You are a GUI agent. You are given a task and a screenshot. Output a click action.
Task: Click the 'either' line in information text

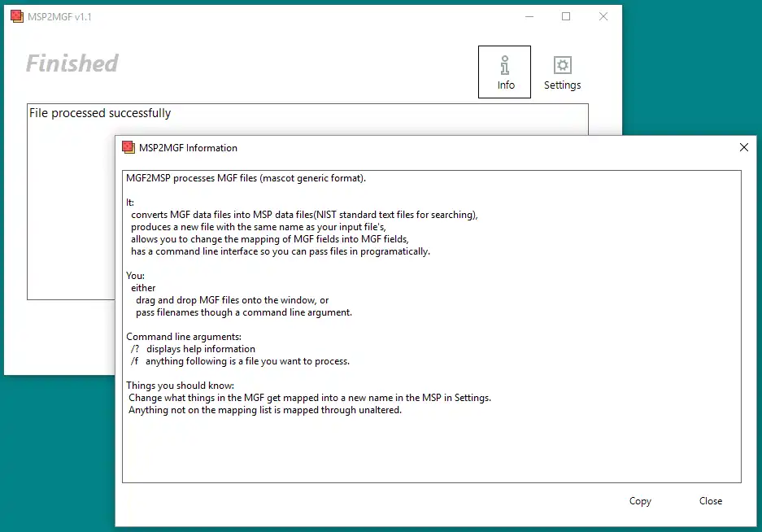click(143, 288)
